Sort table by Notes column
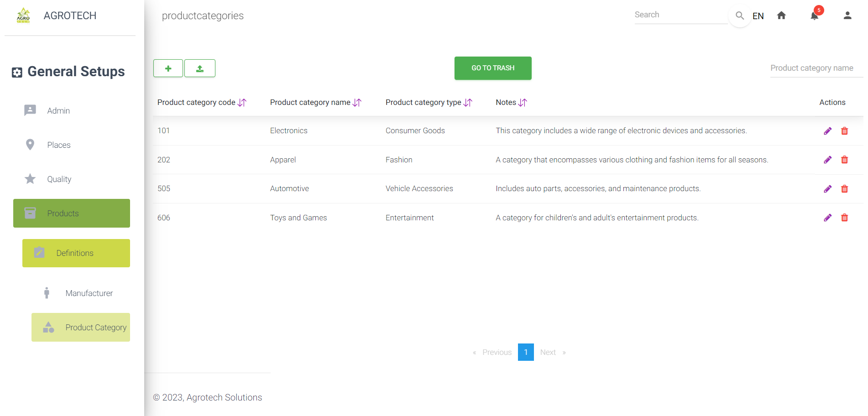The height and width of the screenshot is (416, 868). point(523,103)
